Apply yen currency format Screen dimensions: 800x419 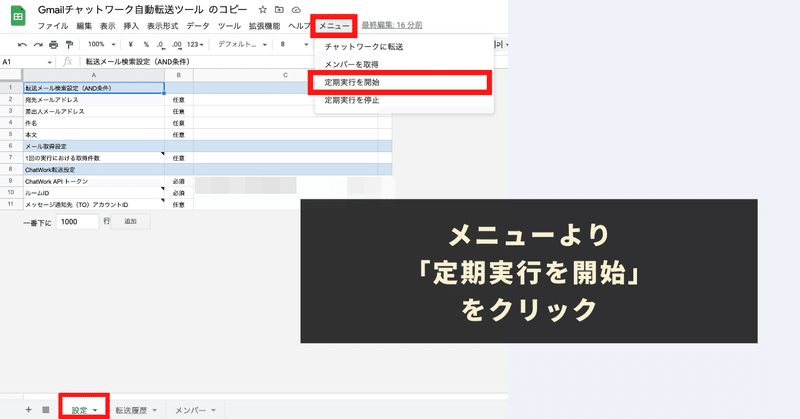[x=131, y=44]
